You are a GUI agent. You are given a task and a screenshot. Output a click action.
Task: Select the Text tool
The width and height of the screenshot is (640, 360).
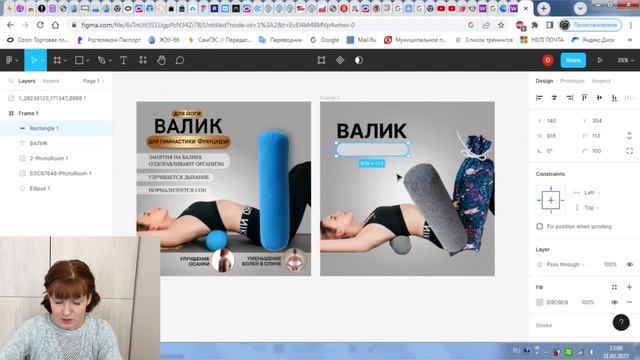[x=123, y=60]
